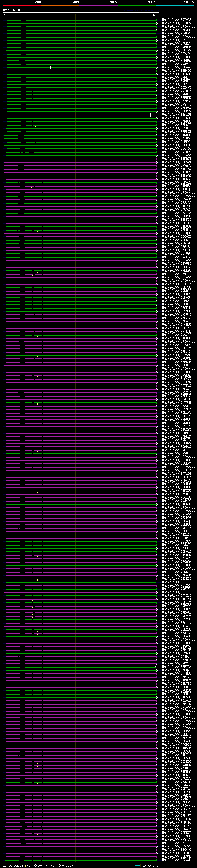The height and width of the screenshot is (868, 197).
Task: Click the AV423719 query label
Action: [x=11, y=10]
